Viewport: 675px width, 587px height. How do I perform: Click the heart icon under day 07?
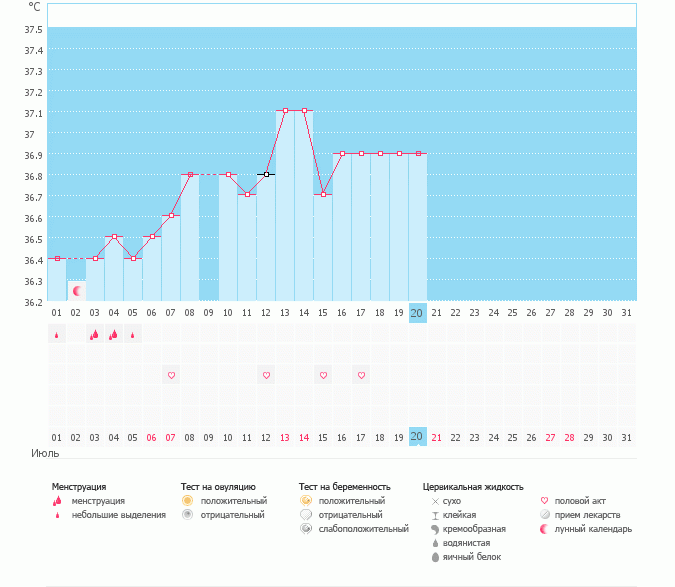click(x=171, y=375)
